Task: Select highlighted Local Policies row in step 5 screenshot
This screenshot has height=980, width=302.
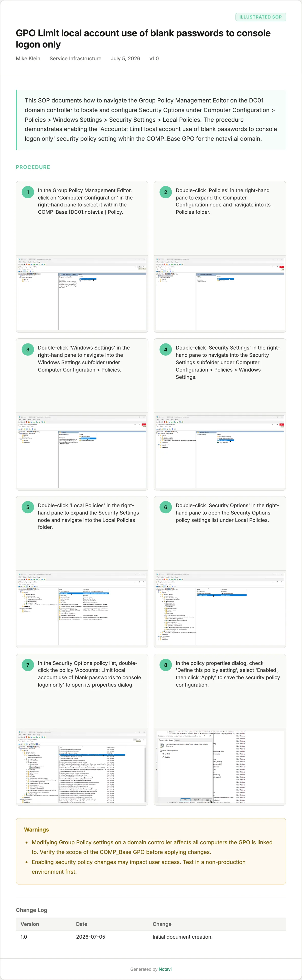Action: (x=84, y=593)
